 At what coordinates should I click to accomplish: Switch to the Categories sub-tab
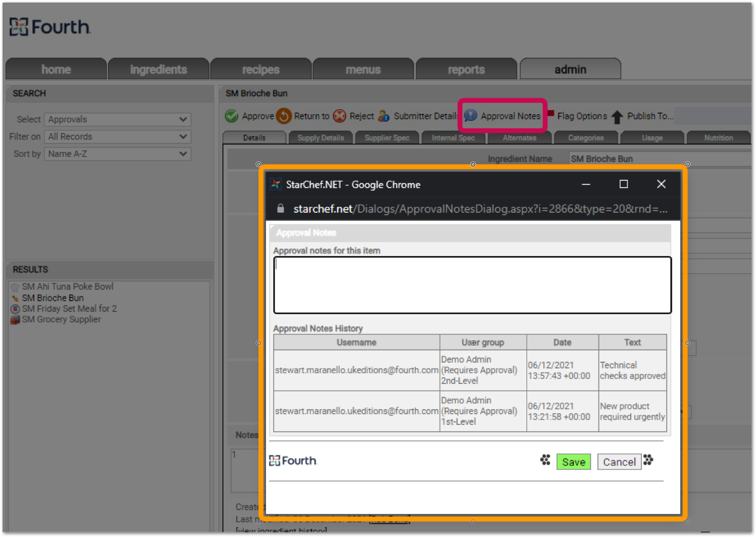click(x=585, y=138)
